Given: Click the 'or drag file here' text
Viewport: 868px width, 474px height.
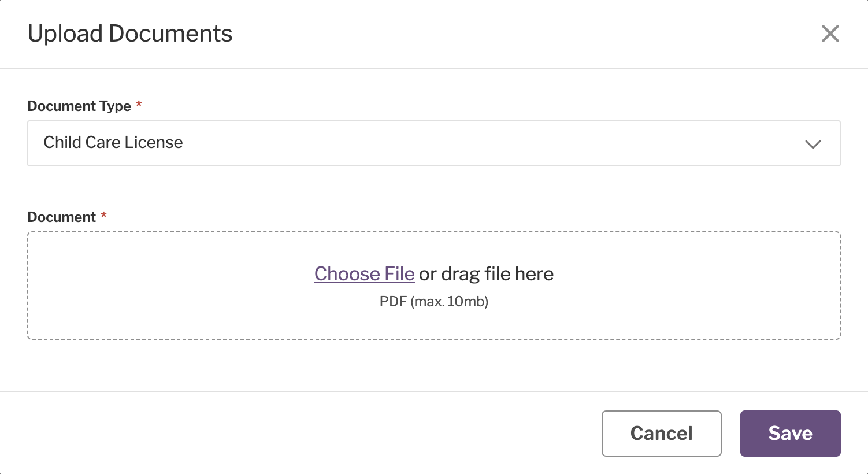Looking at the screenshot, I should pos(487,273).
